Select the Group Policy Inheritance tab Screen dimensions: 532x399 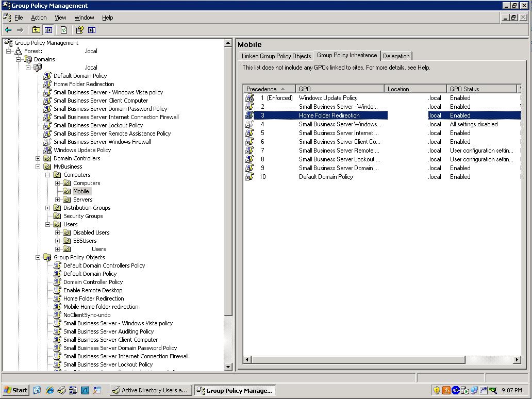click(347, 55)
